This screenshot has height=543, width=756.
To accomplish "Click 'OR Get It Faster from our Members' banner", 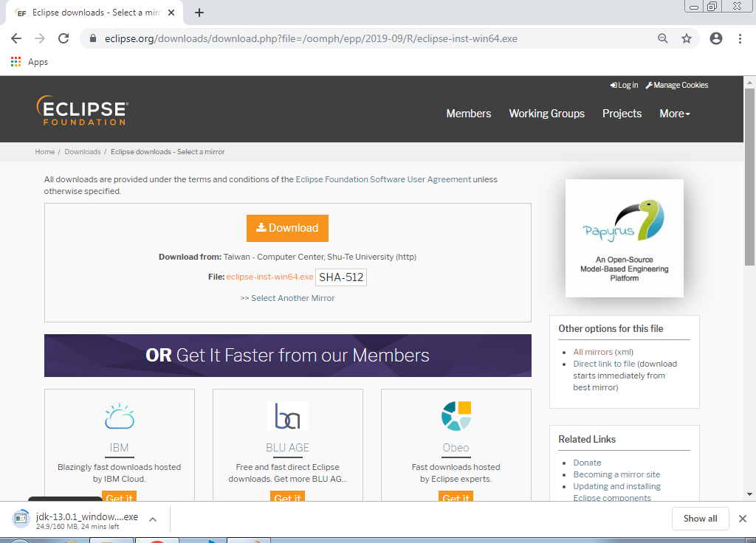I will (288, 356).
